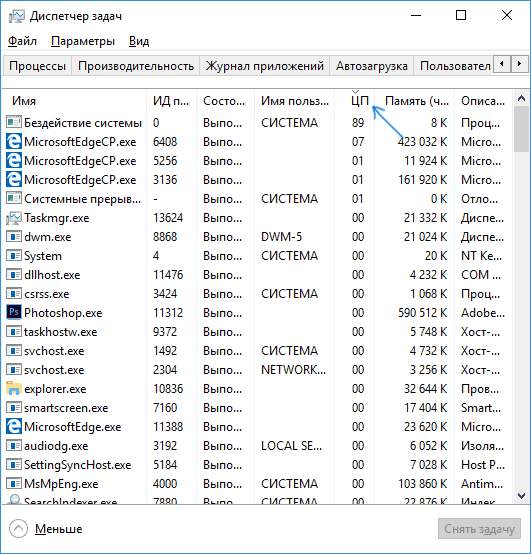Click the scrollbar up arrow
The width and height of the screenshot is (531, 554).
point(521,99)
